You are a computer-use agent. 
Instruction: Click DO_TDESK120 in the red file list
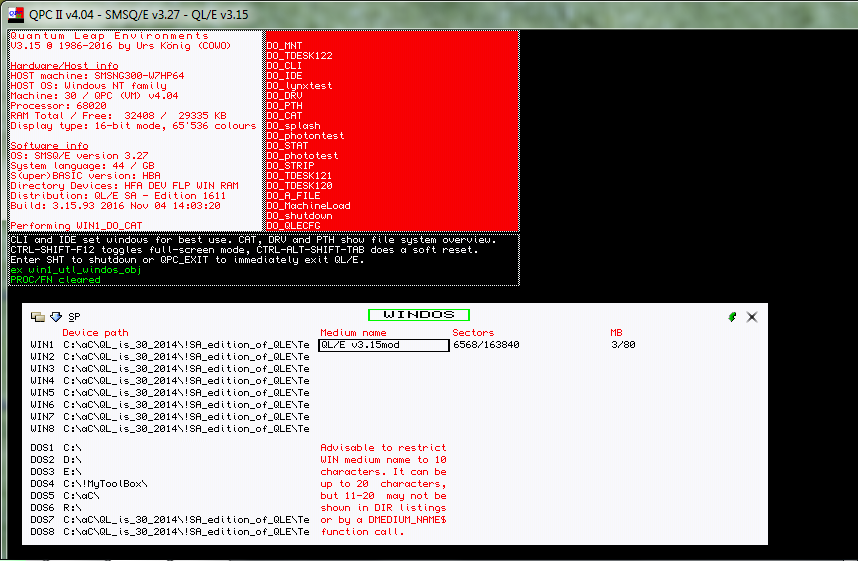(x=299, y=186)
